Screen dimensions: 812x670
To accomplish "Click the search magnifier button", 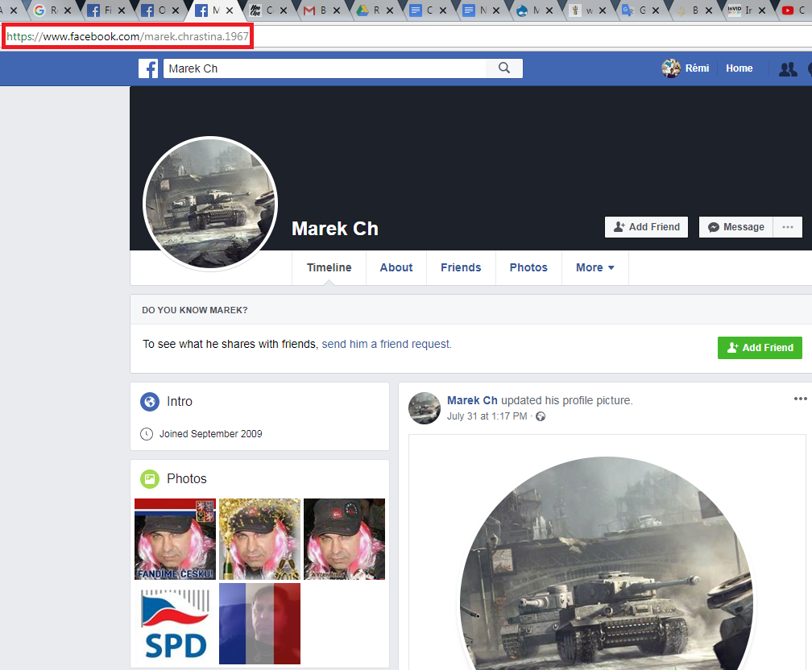I will click(504, 68).
